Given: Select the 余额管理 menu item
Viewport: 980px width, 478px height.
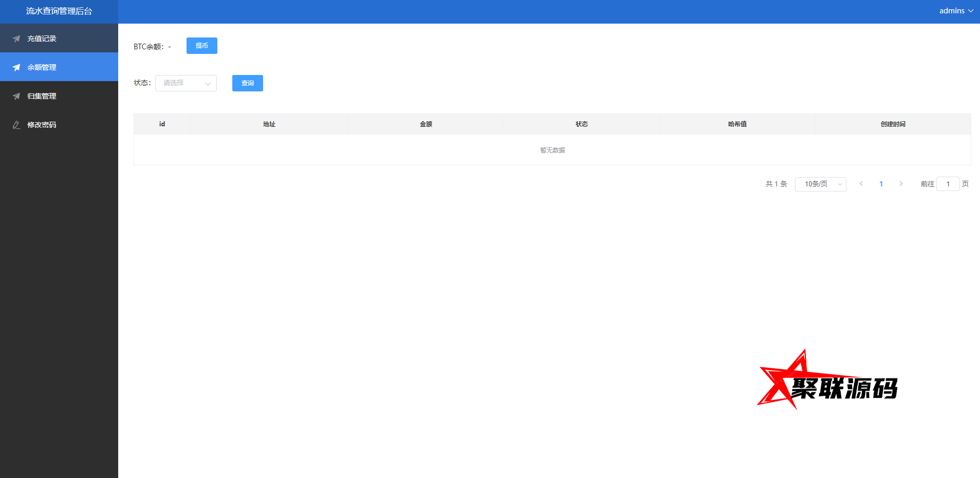Looking at the screenshot, I should (x=59, y=67).
